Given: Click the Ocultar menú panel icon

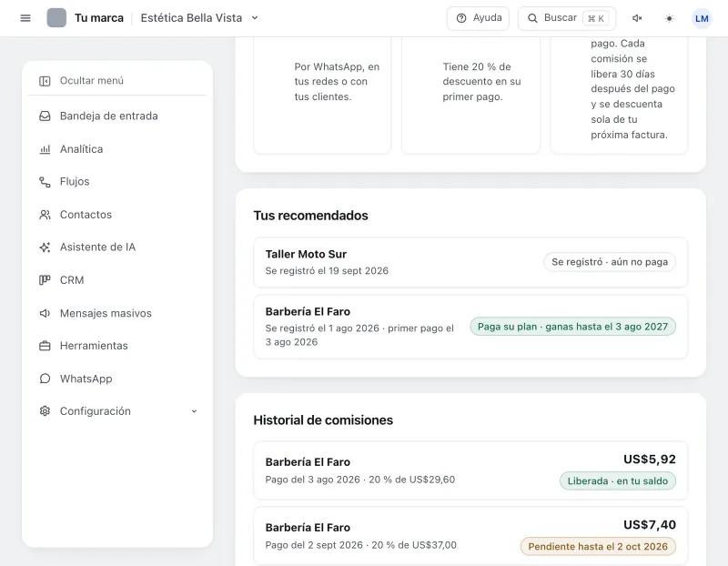Looking at the screenshot, I should coord(45,81).
